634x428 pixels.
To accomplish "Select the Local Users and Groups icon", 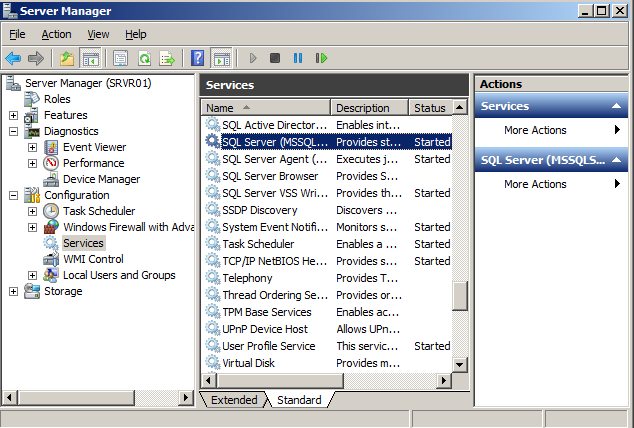I will (x=51, y=275).
